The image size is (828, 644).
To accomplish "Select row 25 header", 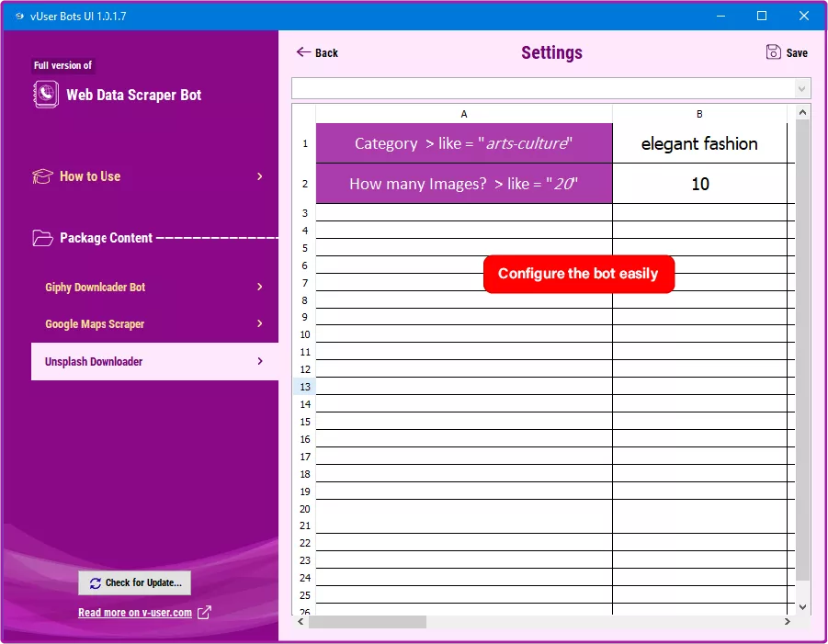I will click(305, 595).
